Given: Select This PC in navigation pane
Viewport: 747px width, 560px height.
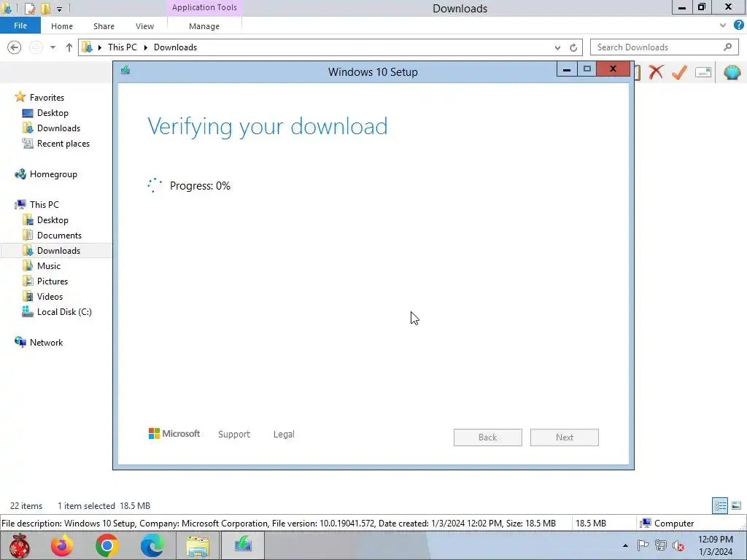Looking at the screenshot, I should 44,205.
